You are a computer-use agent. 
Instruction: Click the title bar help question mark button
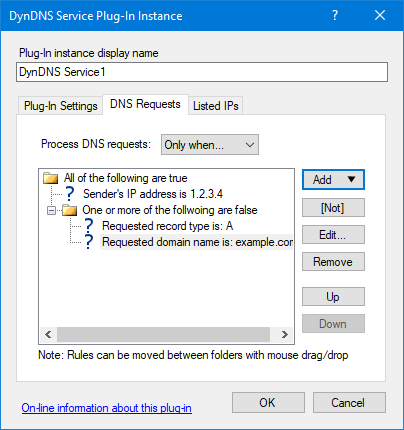click(335, 15)
